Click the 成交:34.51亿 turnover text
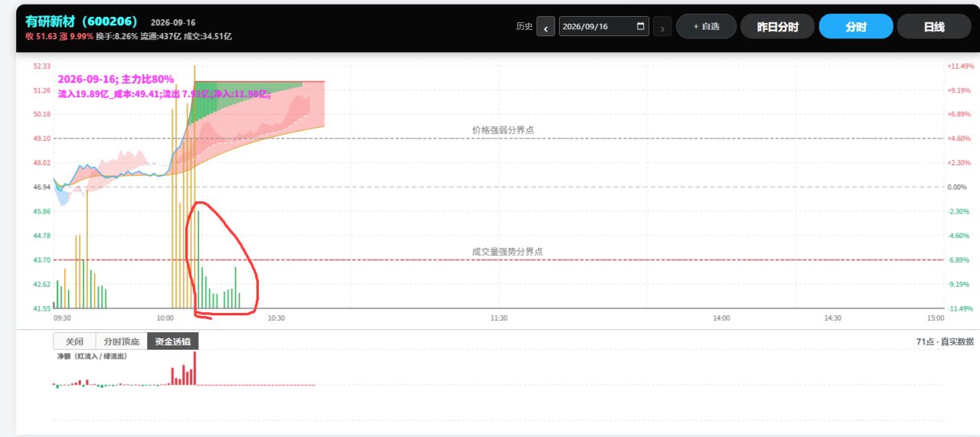This screenshot has width=980, height=437. point(207,36)
